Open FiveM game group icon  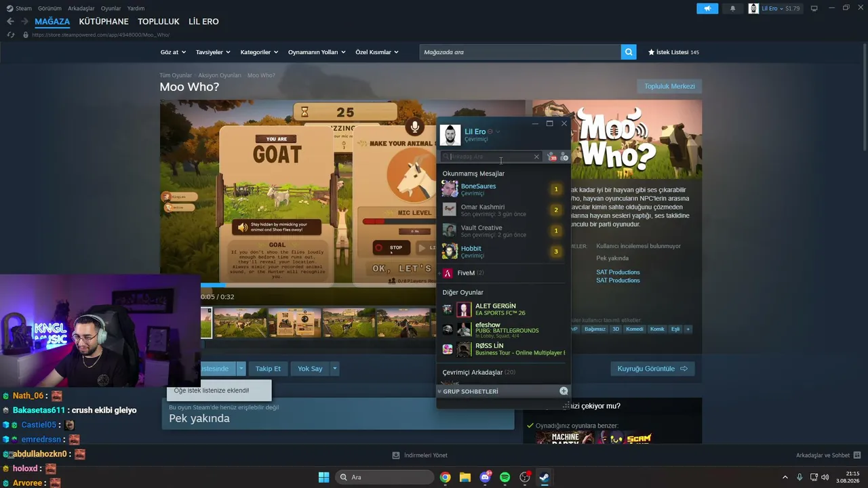(448, 273)
